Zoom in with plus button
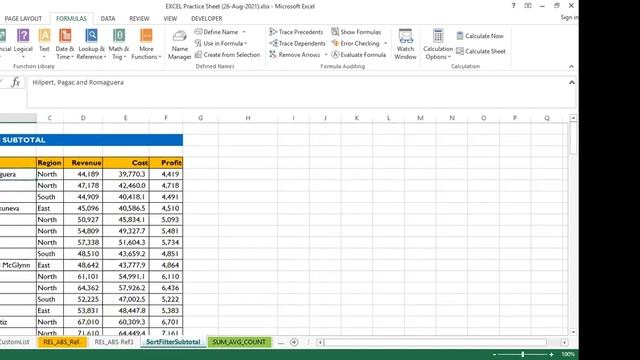The height and width of the screenshot is (360, 640). pyautogui.click(x=551, y=354)
